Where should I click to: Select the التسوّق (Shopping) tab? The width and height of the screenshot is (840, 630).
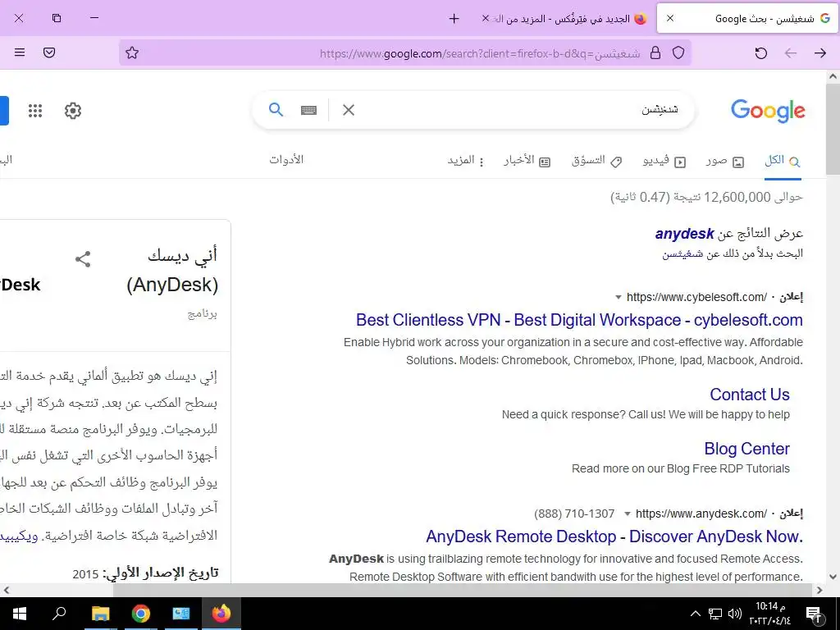tap(597, 161)
